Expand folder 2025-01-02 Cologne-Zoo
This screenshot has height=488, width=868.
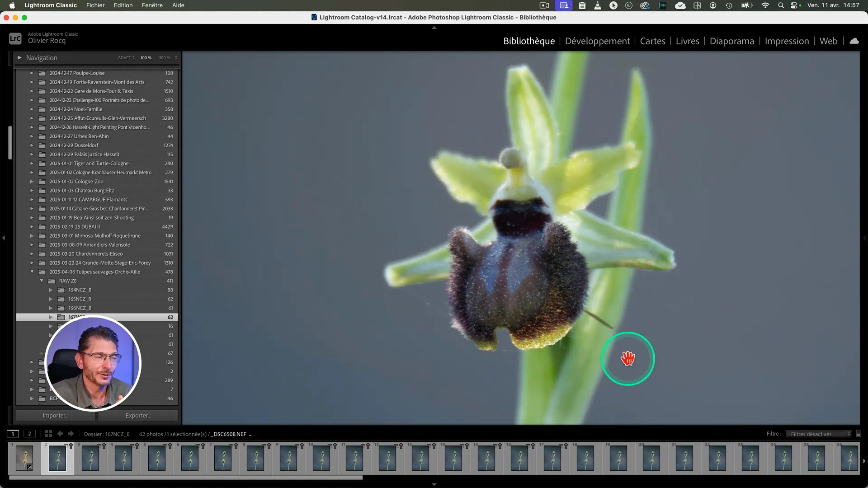[32, 181]
